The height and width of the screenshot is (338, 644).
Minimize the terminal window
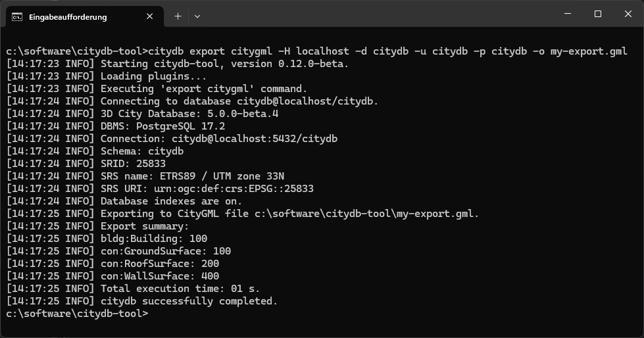coord(568,14)
